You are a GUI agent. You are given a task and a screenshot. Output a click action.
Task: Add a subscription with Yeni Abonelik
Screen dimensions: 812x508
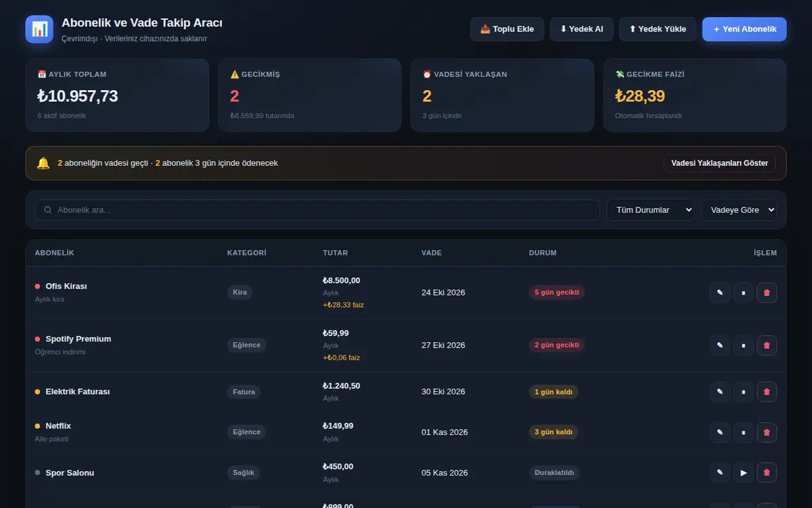(744, 29)
